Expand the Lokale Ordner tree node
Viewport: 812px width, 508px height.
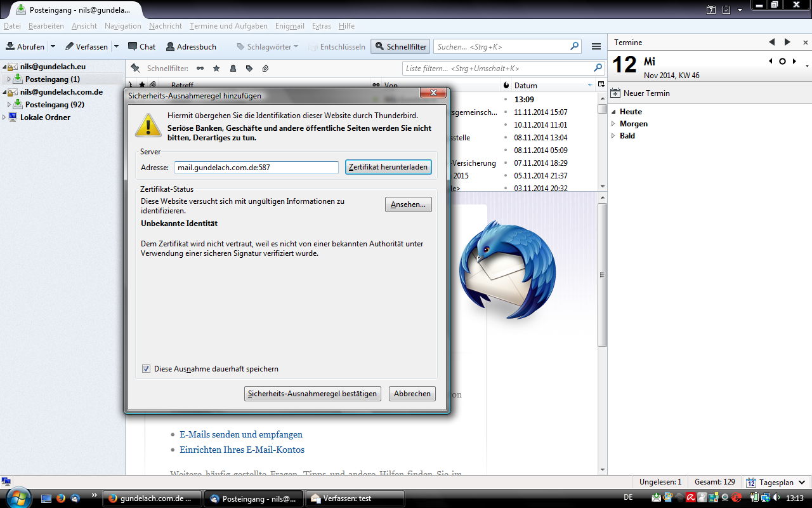coord(4,117)
